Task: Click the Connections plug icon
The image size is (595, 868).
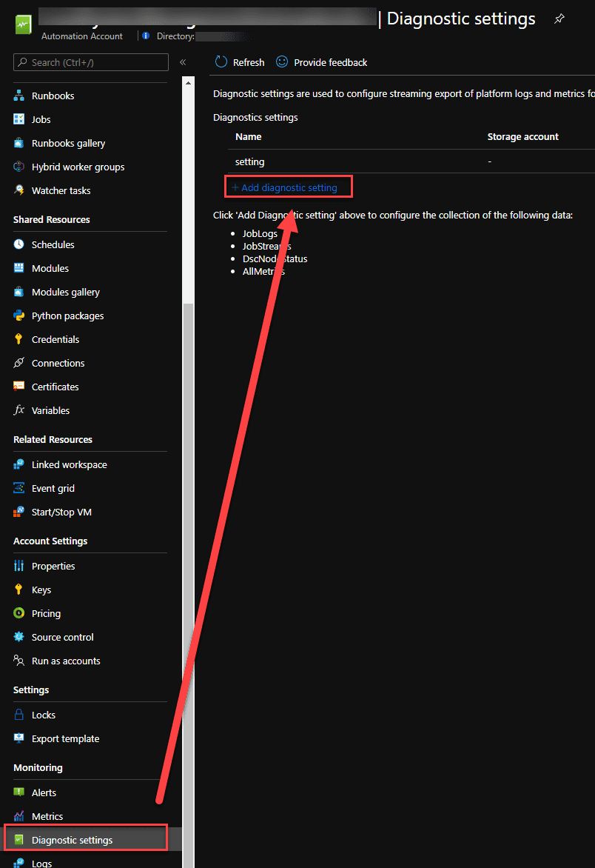Action: point(19,363)
